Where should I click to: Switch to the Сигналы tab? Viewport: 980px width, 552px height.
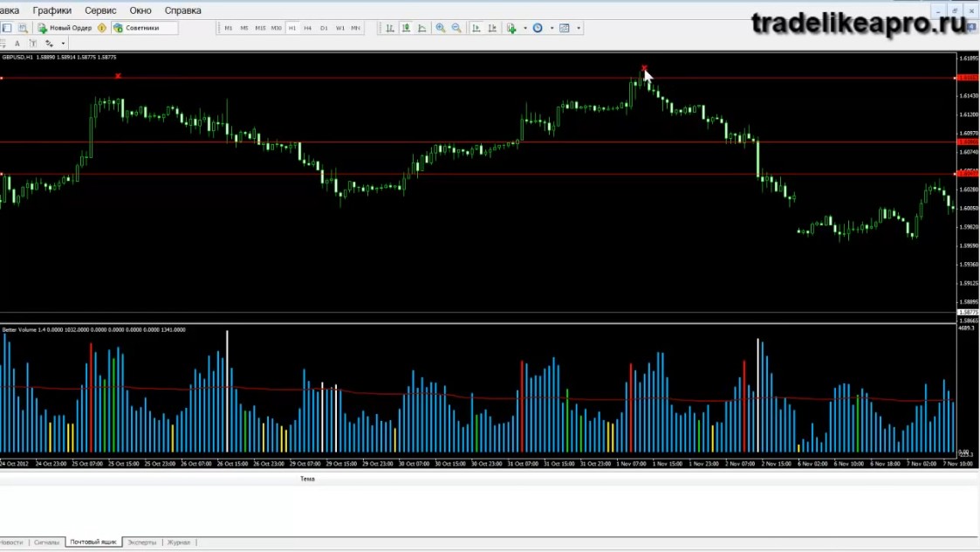pos(47,542)
